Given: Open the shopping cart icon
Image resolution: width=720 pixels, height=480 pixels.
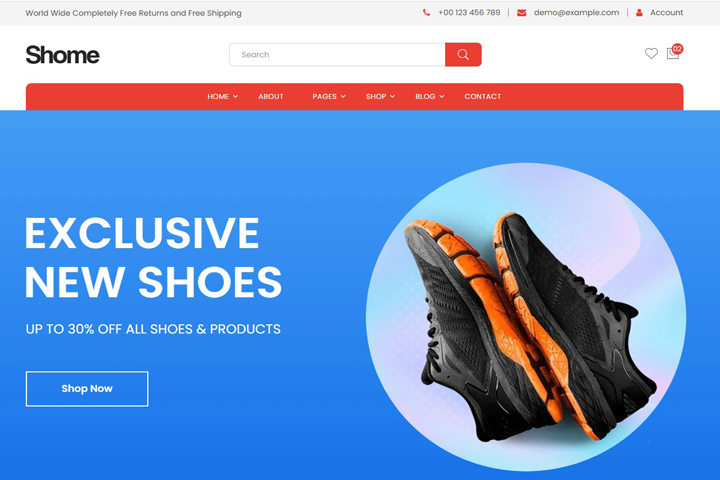Looking at the screenshot, I should (672, 54).
